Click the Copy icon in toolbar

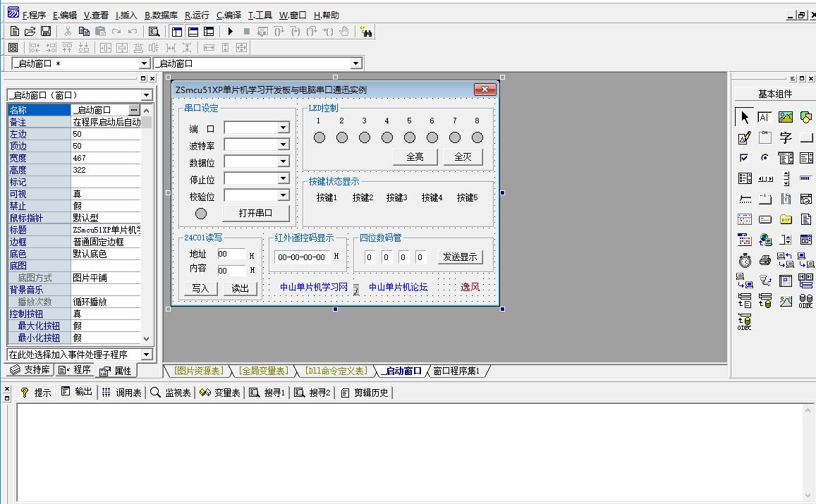tap(84, 31)
